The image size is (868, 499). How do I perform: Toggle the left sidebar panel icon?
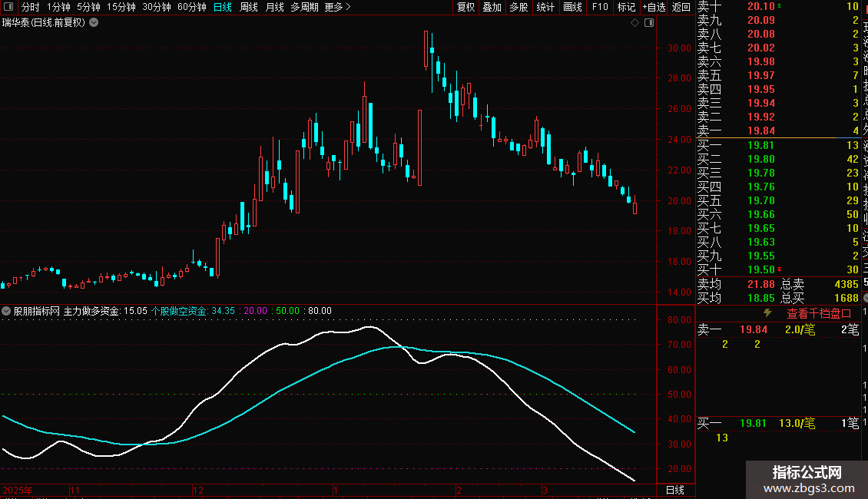point(8,7)
